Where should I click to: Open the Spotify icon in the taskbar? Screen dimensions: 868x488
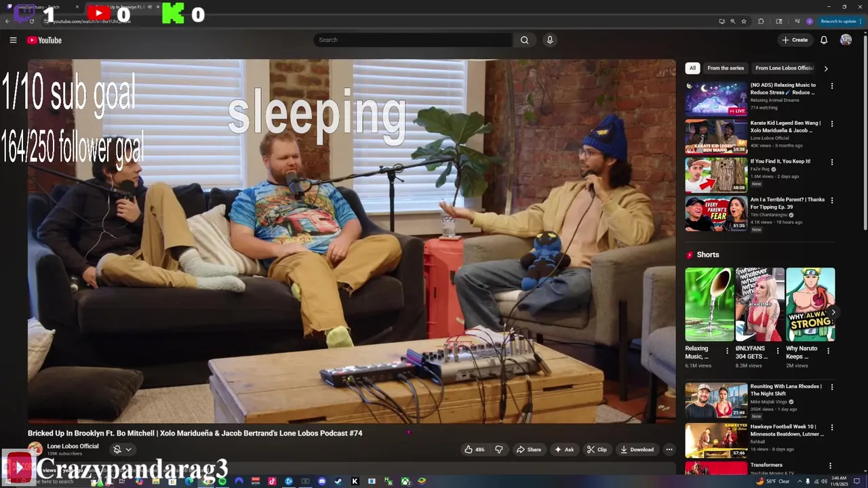[222, 481]
